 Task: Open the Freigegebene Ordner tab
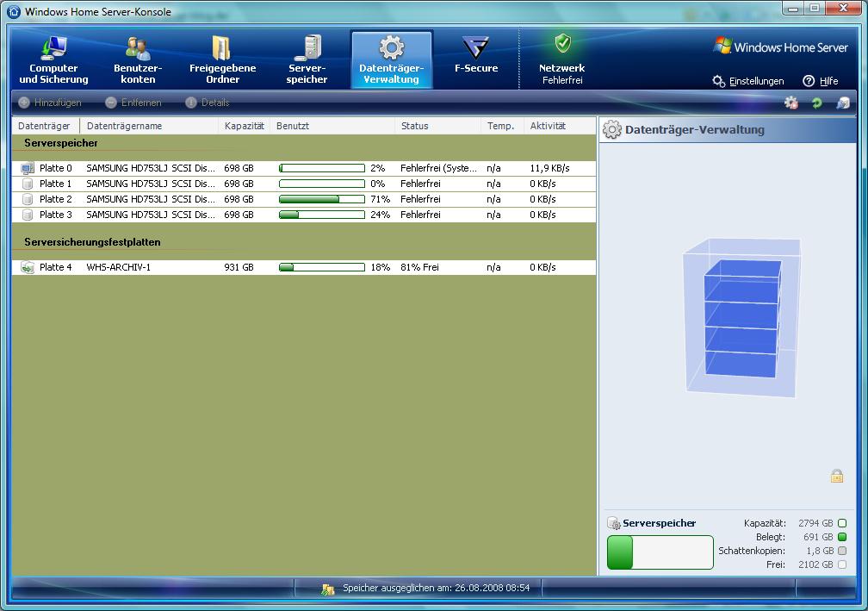(x=222, y=59)
